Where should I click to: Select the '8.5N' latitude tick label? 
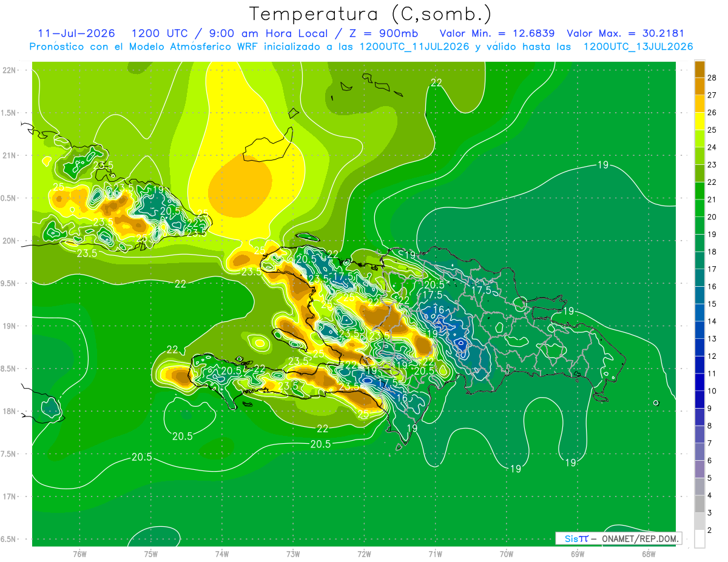pos(9,369)
